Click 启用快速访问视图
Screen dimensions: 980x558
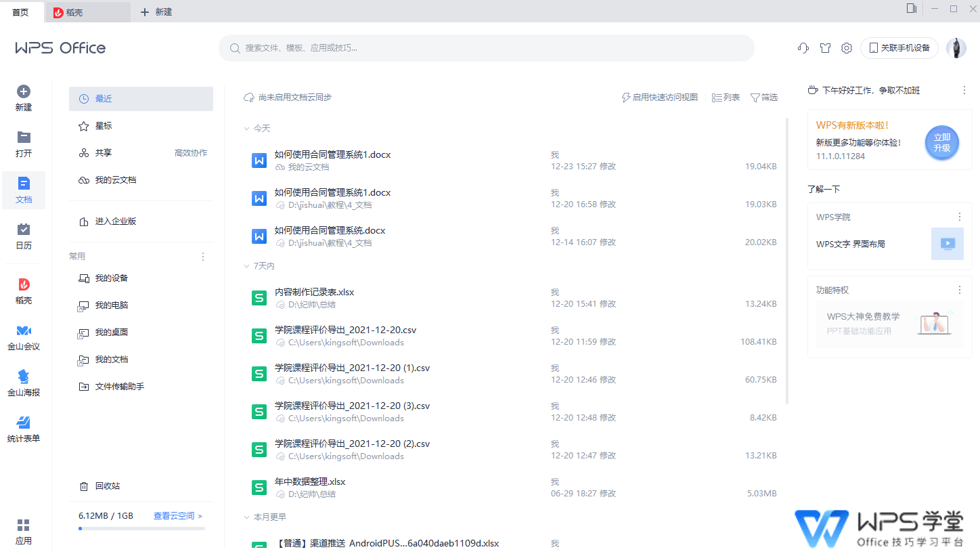click(660, 98)
